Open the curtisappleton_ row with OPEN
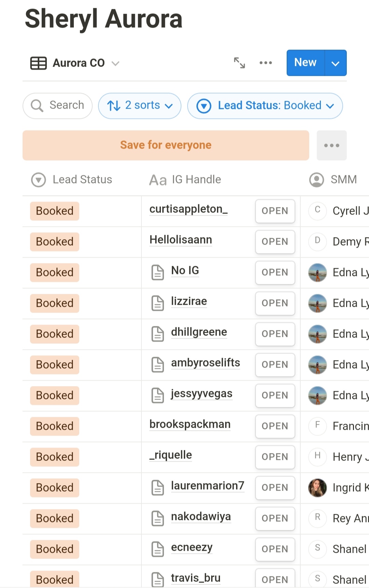This screenshot has width=369, height=588. [275, 211]
